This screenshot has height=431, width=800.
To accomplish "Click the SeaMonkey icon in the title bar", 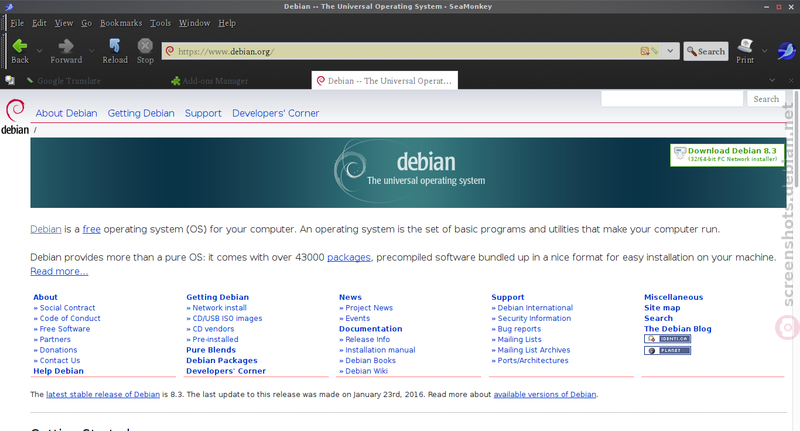I will coord(9,7).
